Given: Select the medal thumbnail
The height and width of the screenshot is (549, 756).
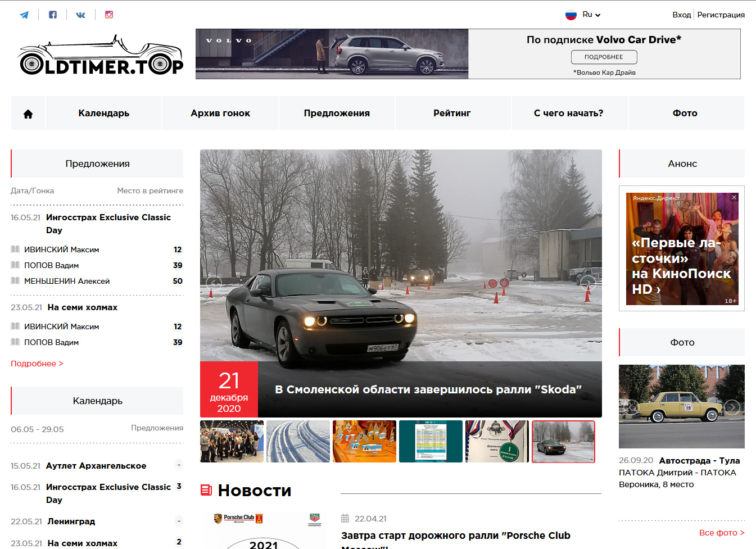Looking at the screenshot, I should pos(497,442).
